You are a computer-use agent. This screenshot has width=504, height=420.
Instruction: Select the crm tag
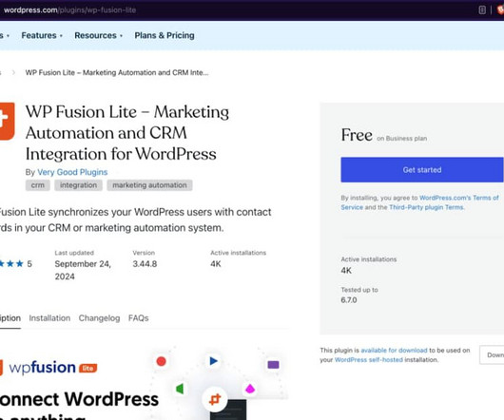38,185
